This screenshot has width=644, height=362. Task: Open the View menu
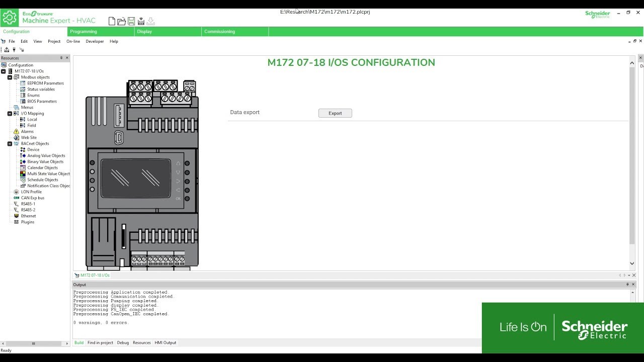pyautogui.click(x=38, y=42)
